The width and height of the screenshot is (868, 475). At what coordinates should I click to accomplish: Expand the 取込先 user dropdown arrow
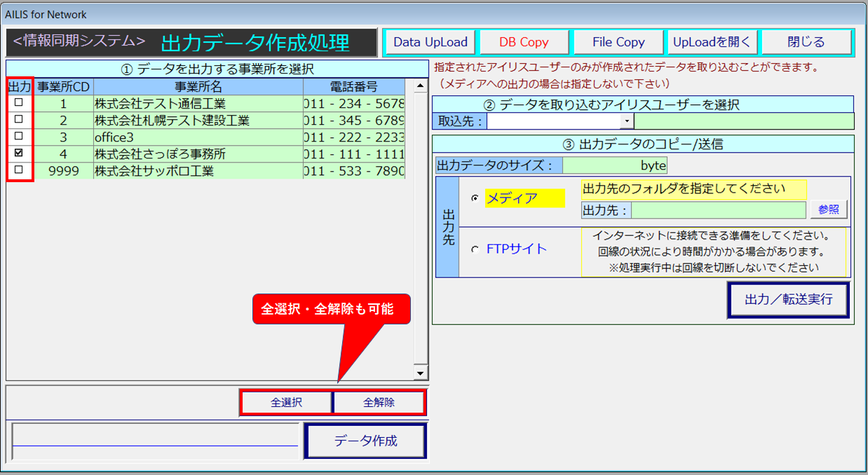627,121
